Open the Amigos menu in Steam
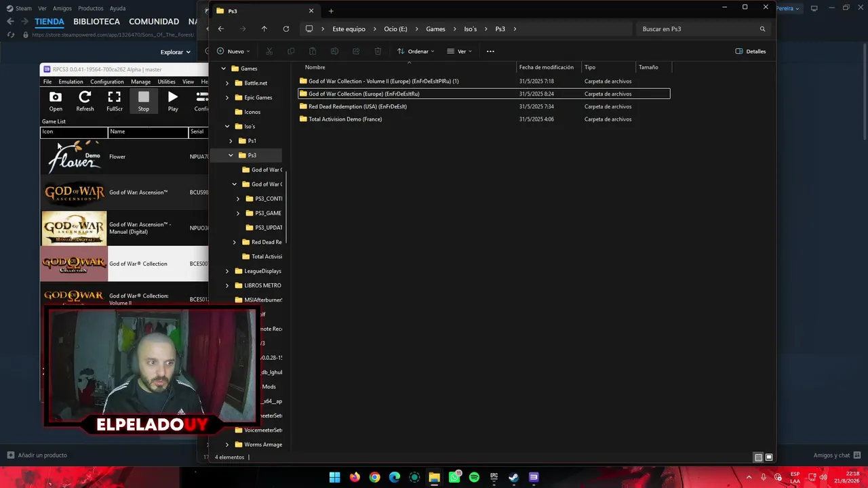 62,8
